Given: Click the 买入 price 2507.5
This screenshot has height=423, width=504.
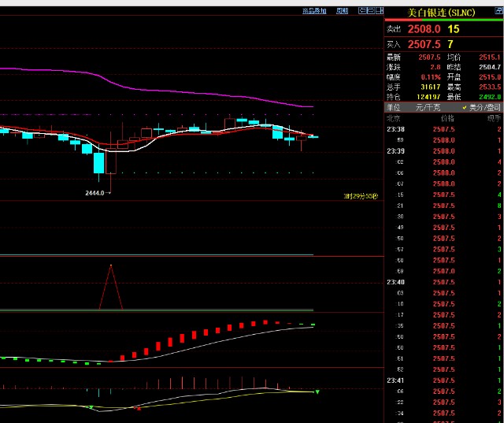Looking at the screenshot, I should [x=424, y=44].
